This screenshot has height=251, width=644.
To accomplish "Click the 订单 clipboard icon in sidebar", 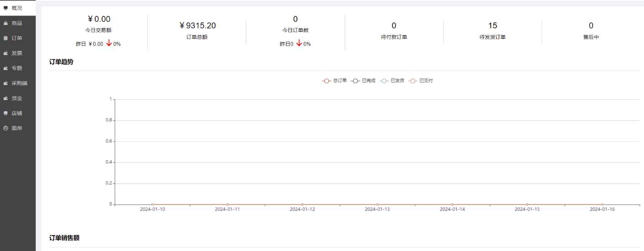I will tap(5, 38).
